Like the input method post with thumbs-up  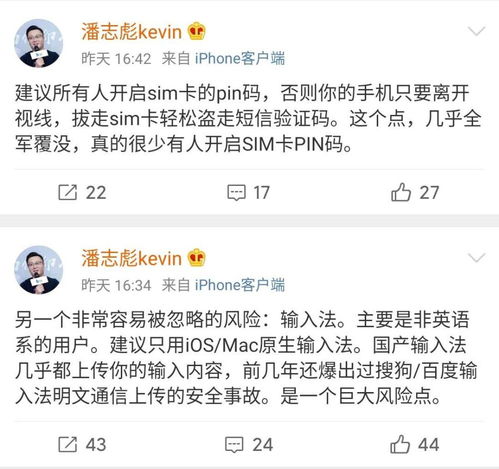tap(400, 444)
